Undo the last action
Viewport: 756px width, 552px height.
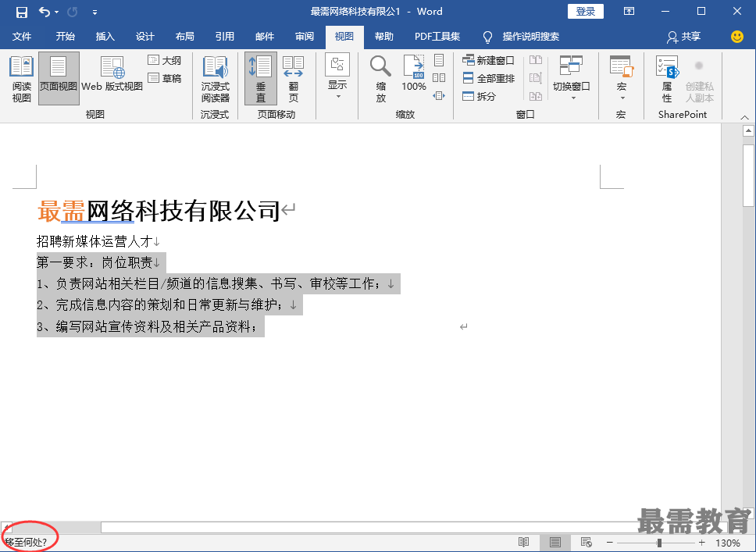point(44,12)
